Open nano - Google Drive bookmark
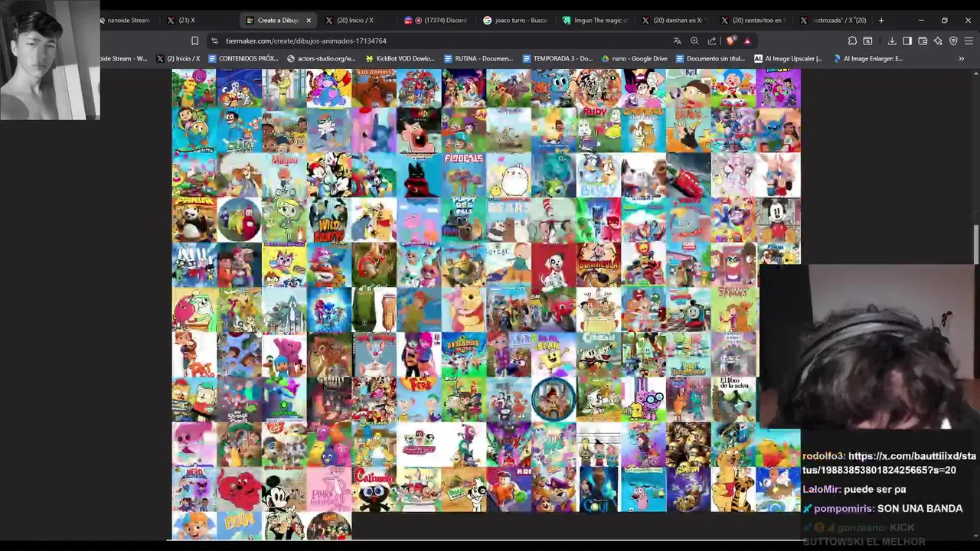This screenshot has width=980, height=551. 635,58
